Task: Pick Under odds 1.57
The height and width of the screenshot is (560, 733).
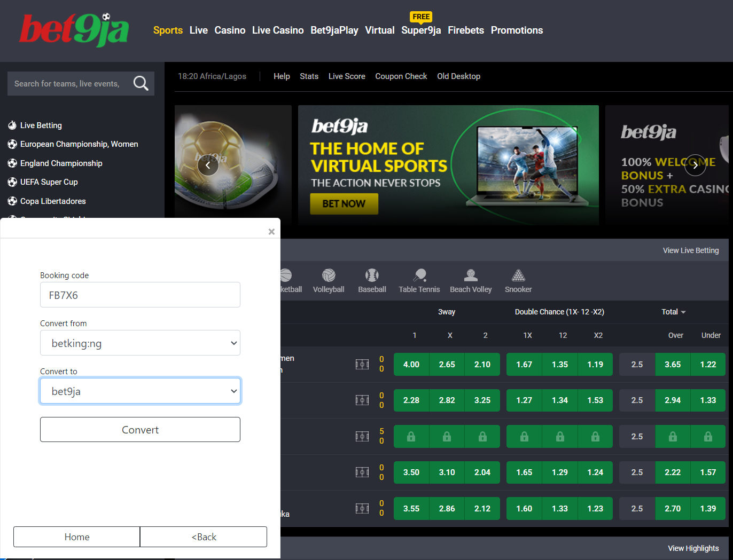Action: (708, 472)
